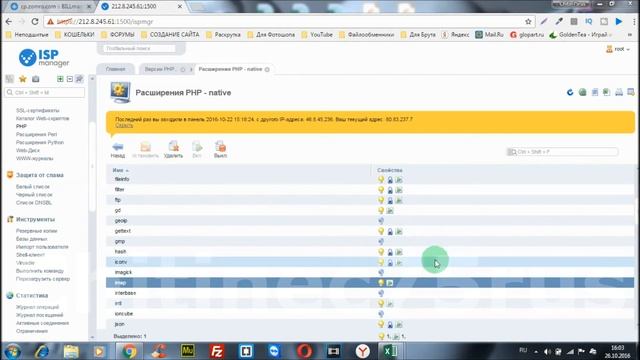Viewport: 640px width, 360px height.
Task: Reload the page with browser refresh button
Action: tap(35, 22)
